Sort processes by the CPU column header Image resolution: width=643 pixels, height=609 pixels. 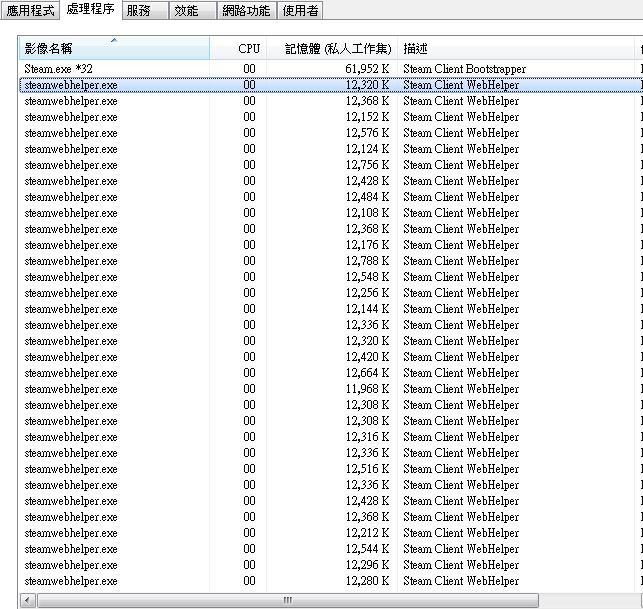coord(238,48)
